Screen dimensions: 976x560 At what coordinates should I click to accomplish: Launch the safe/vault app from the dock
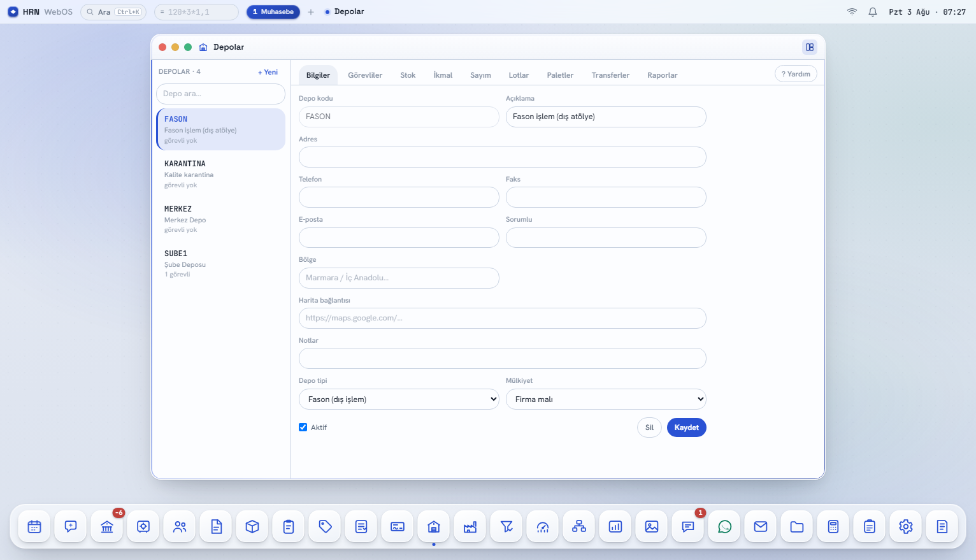(x=143, y=527)
